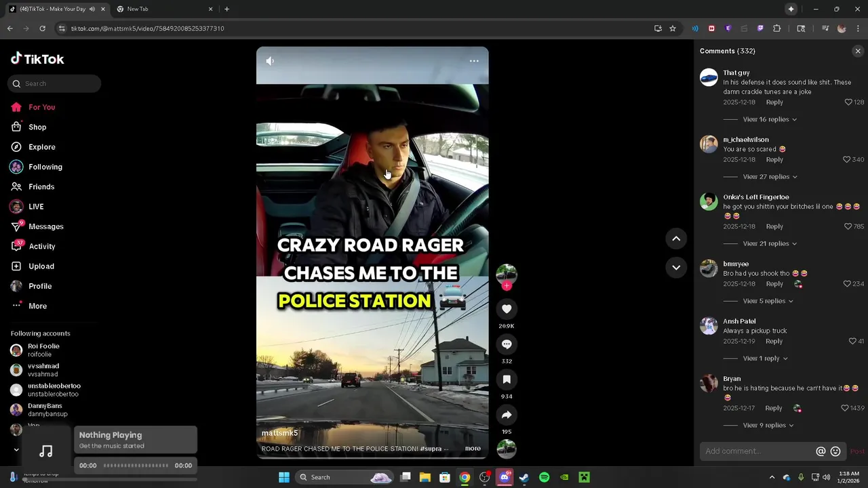Go to next video with down arrow

point(676,268)
